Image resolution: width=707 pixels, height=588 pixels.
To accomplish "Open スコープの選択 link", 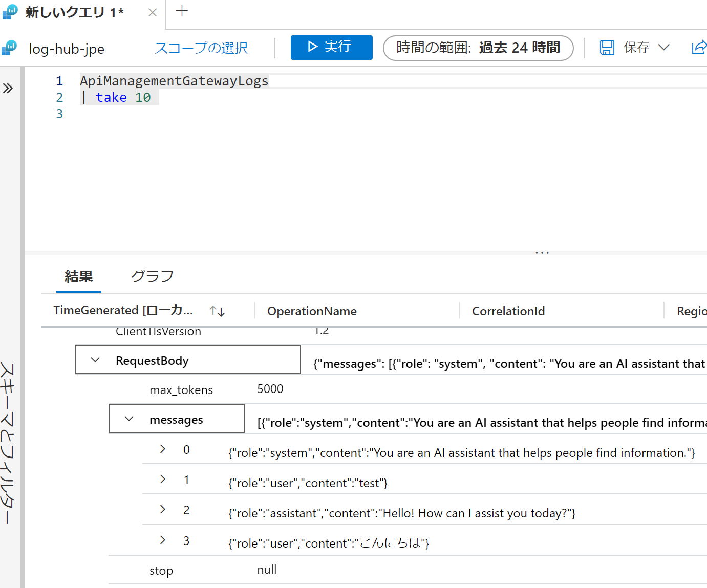I will (201, 48).
